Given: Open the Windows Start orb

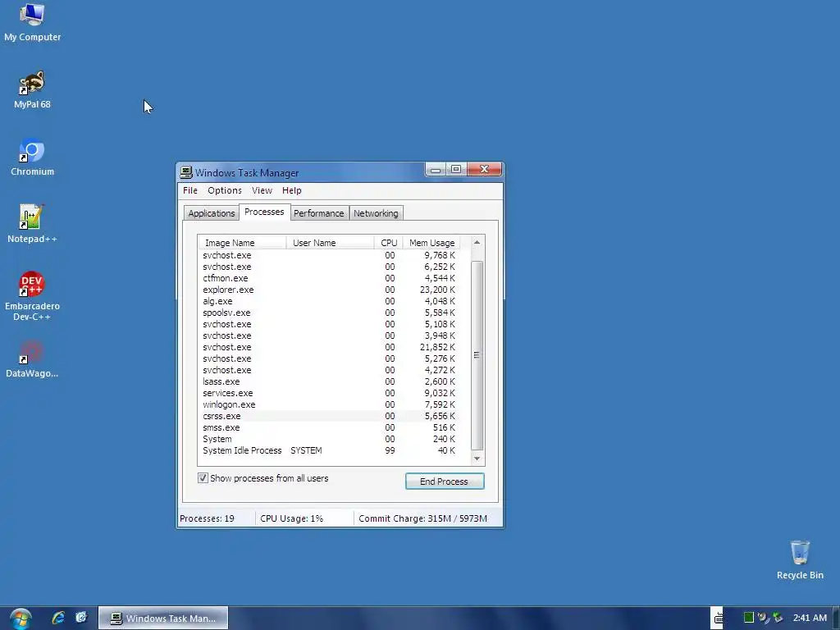Looking at the screenshot, I should coord(21,619).
